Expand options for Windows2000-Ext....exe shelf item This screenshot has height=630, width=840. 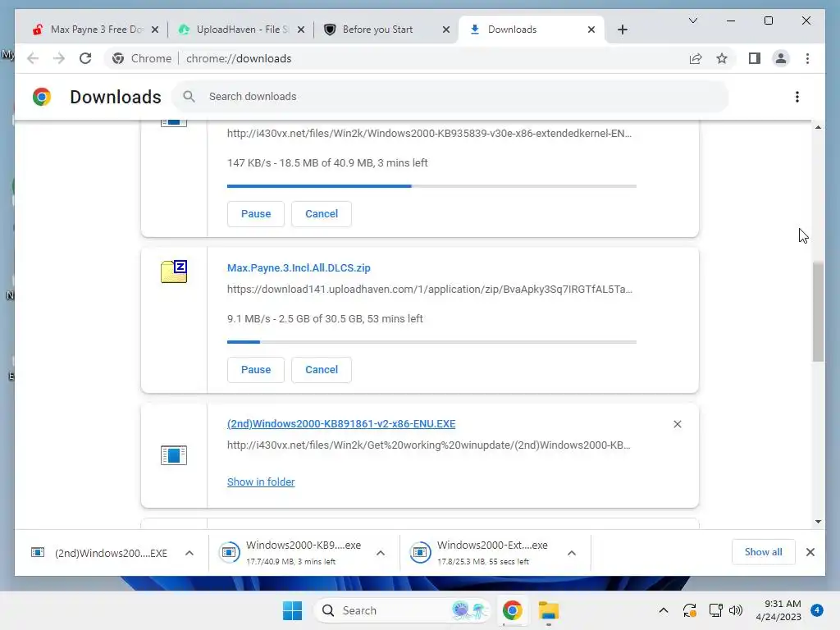(572, 553)
